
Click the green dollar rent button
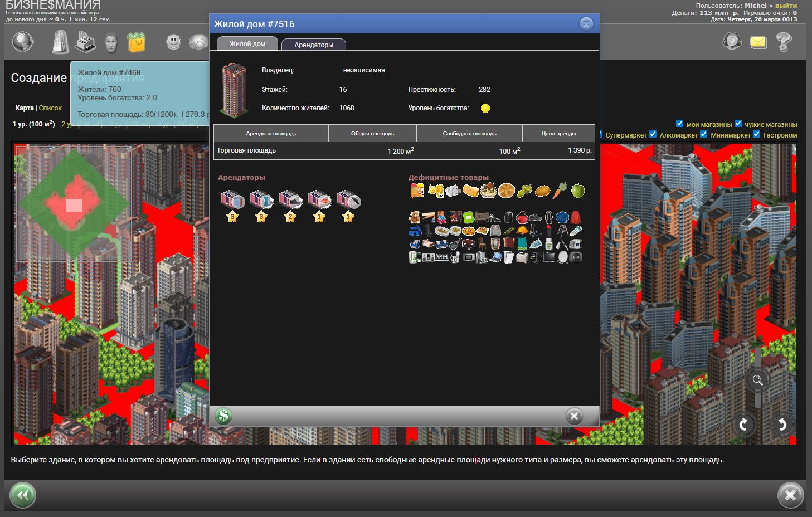(x=223, y=416)
